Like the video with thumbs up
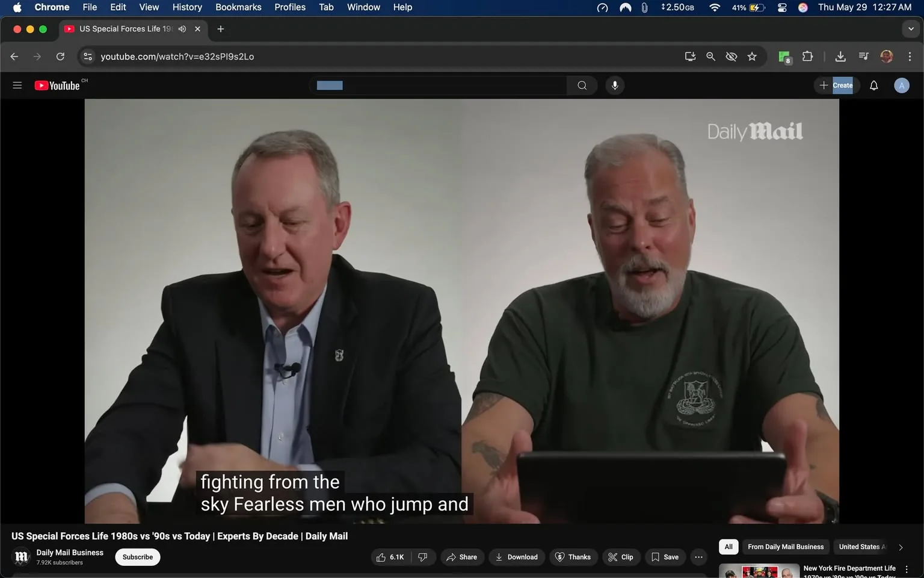Screen dimensions: 924x578 [x=390, y=557]
